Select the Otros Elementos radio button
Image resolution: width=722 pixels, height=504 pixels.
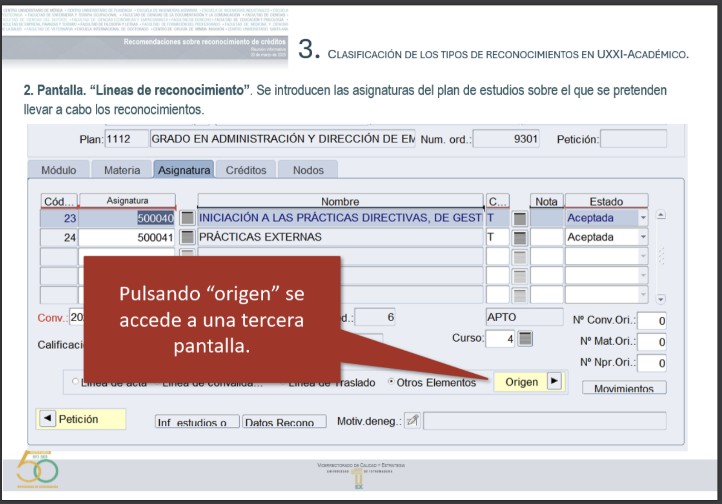pos(390,382)
